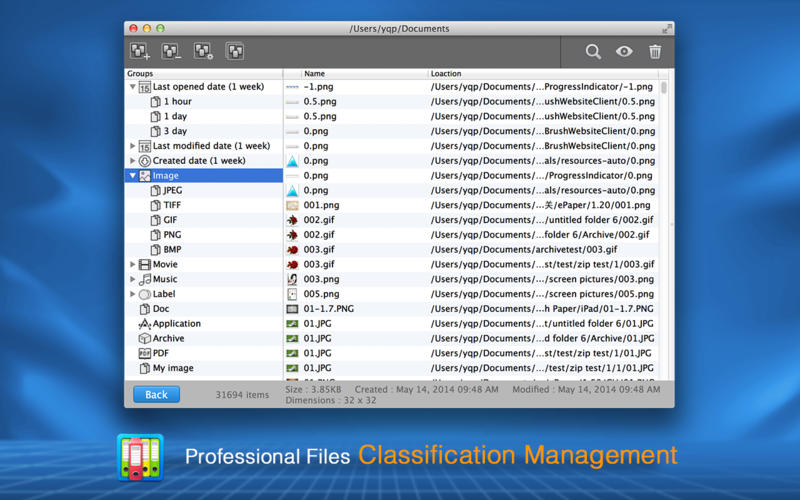Image resolution: width=800 pixels, height=500 pixels.
Task: Click the add group toolbar icon
Action: (x=140, y=52)
